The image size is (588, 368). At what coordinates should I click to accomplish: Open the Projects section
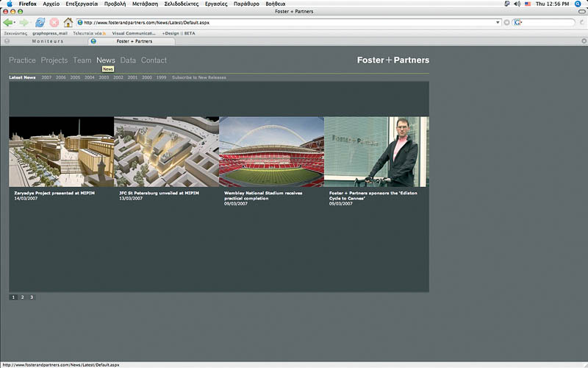[x=54, y=60]
